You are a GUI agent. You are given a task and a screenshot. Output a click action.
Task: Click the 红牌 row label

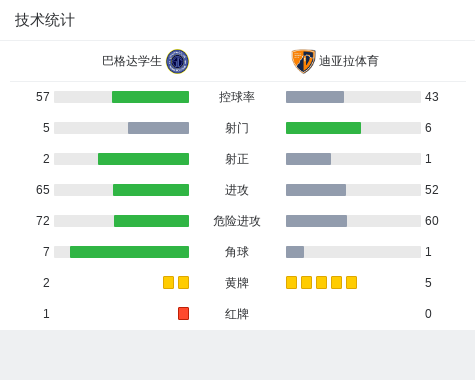pos(237,314)
